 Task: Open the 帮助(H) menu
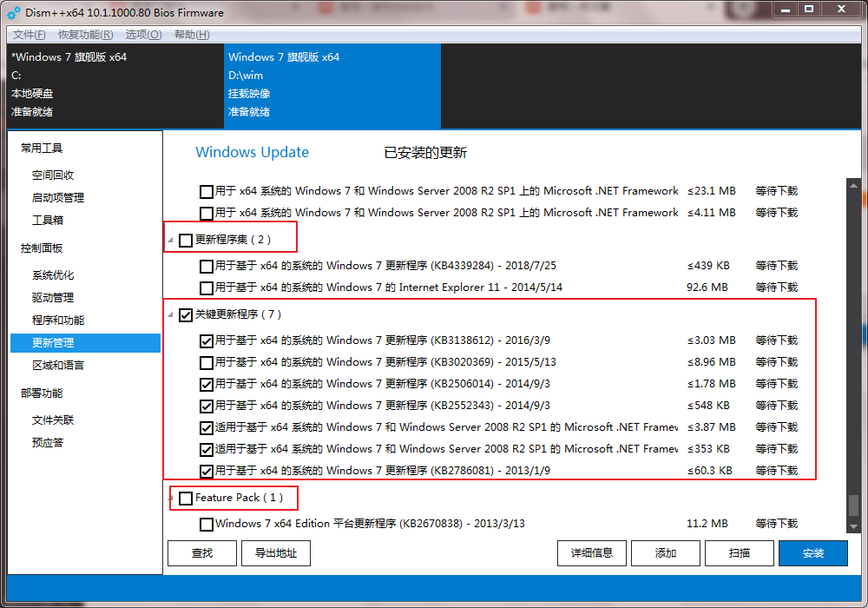pyautogui.click(x=192, y=35)
